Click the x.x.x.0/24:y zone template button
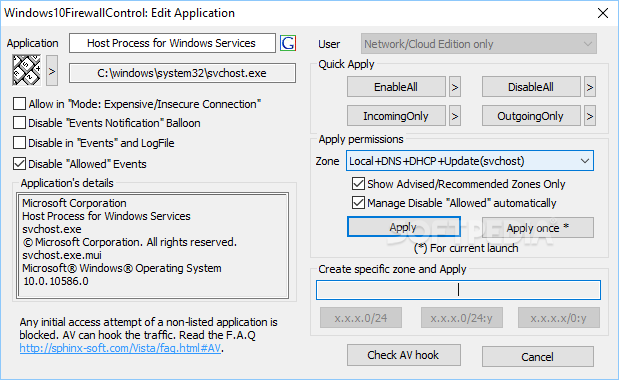Viewport: 619px width, 380px height. [462, 318]
